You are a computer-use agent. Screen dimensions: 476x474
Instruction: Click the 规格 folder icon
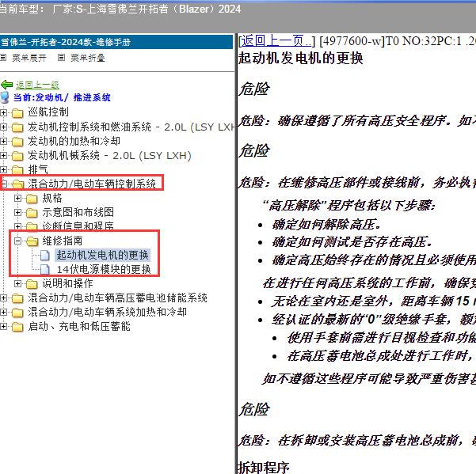click(x=32, y=199)
